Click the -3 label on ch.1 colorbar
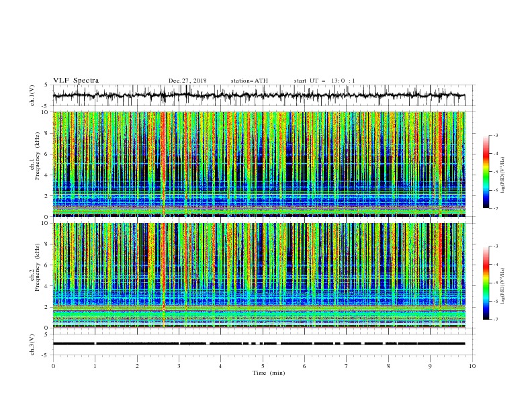Screen dimensions: 532x411 496,135
